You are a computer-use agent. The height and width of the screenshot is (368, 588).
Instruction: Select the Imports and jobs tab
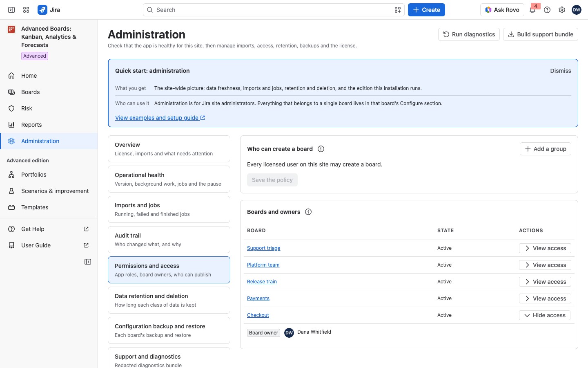pos(169,209)
